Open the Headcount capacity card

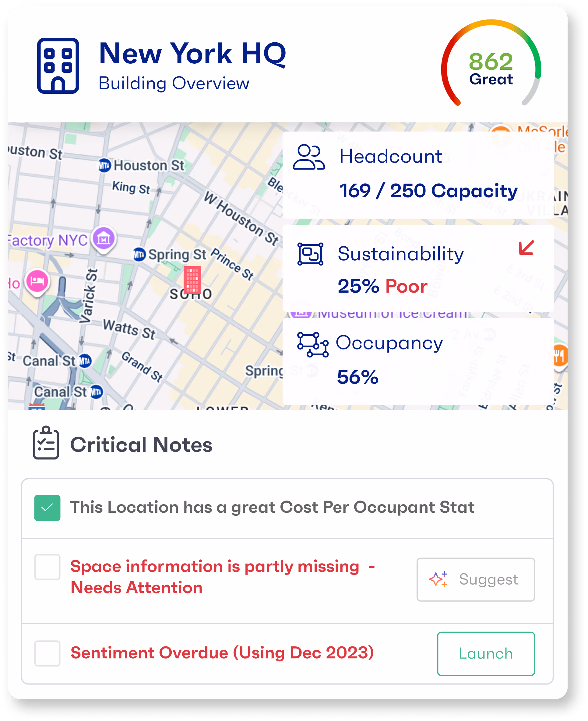(x=418, y=175)
